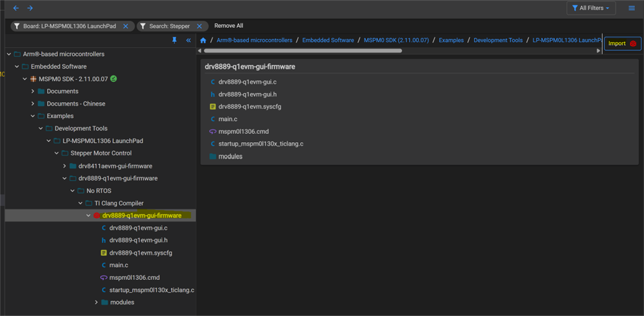Click the Import button

tap(622, 43)
